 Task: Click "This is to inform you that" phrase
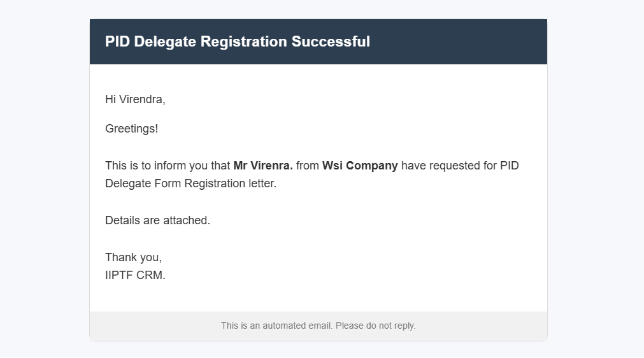168,166
